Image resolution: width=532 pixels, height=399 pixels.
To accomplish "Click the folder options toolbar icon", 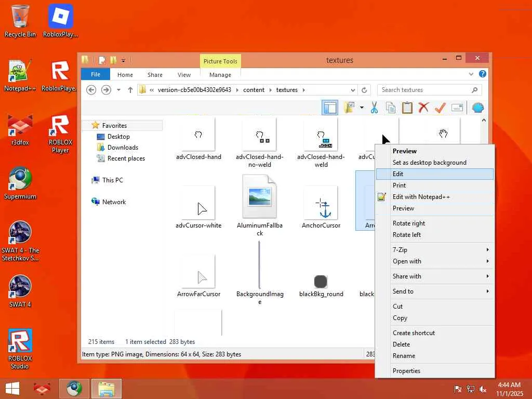I will coord(349,108).
